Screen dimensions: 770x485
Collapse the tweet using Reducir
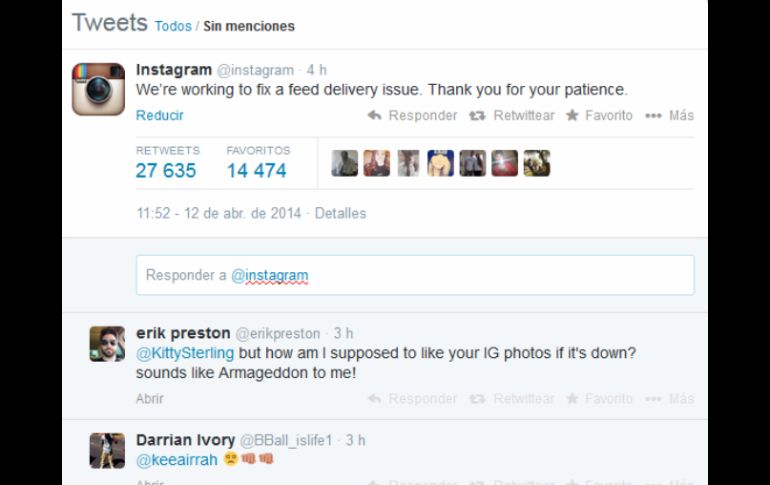point(160,115)
